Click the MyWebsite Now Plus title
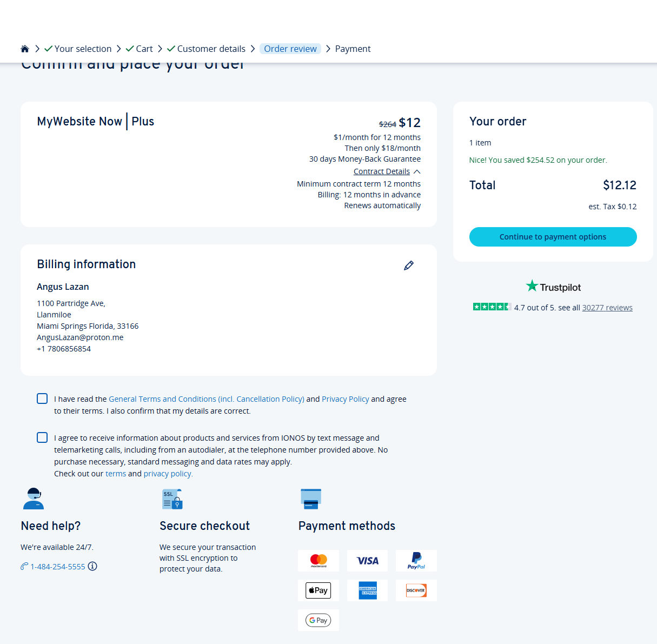 (96, 121)
